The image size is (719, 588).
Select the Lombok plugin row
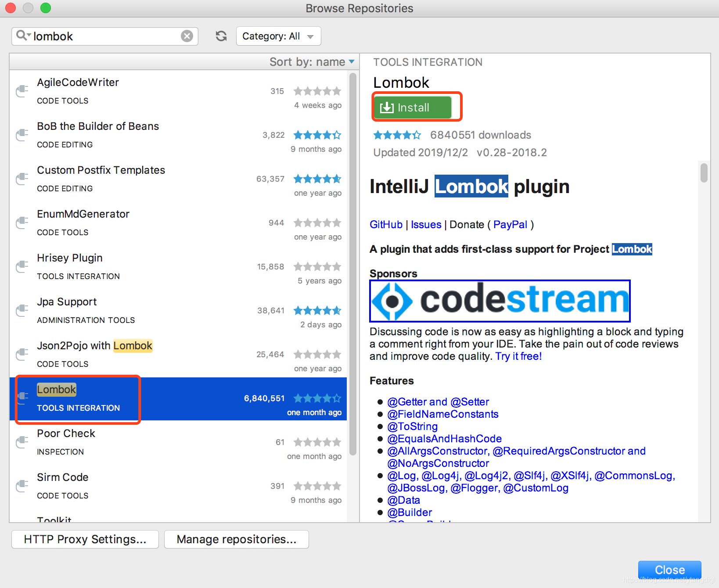pyautogui.click(x=178, y=399)
